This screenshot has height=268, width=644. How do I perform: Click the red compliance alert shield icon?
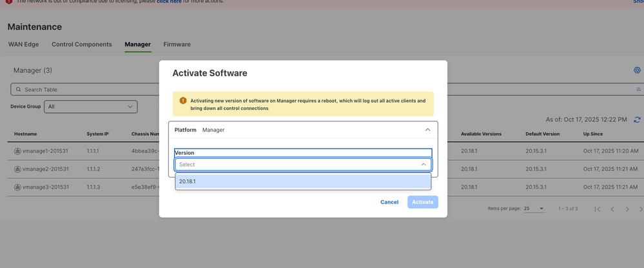coord(9,2)
